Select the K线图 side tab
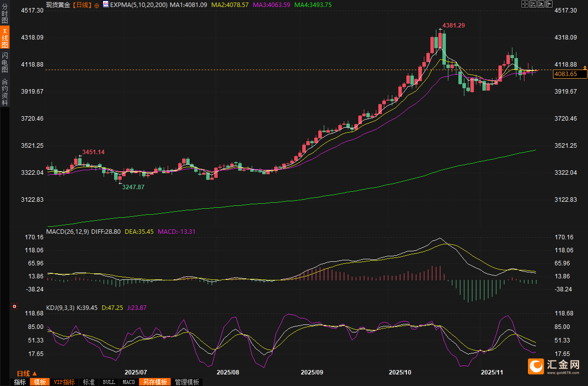588x386 pixels. coord(5,38)
